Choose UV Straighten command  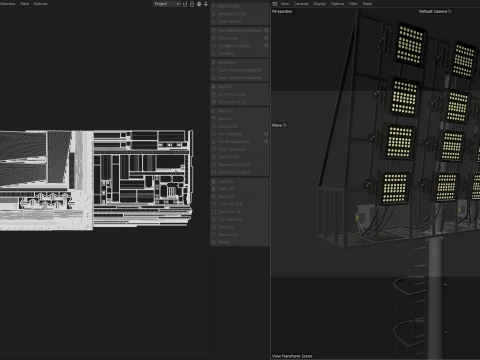point(237,134)
